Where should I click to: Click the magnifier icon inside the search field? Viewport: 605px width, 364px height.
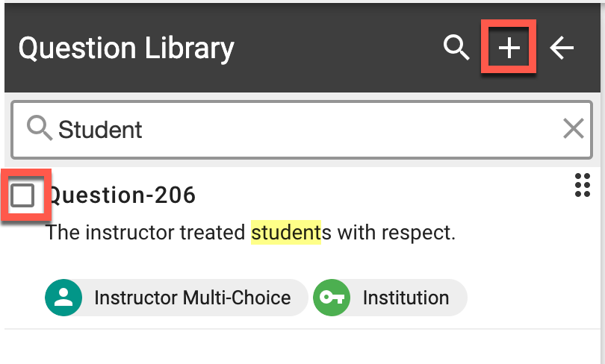pyautogui.click(x=39, y=129)
